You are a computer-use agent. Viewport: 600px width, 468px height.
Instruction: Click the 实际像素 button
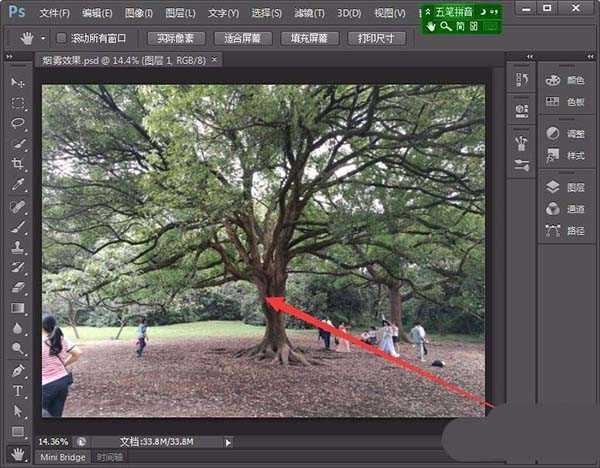pos(177,39)
